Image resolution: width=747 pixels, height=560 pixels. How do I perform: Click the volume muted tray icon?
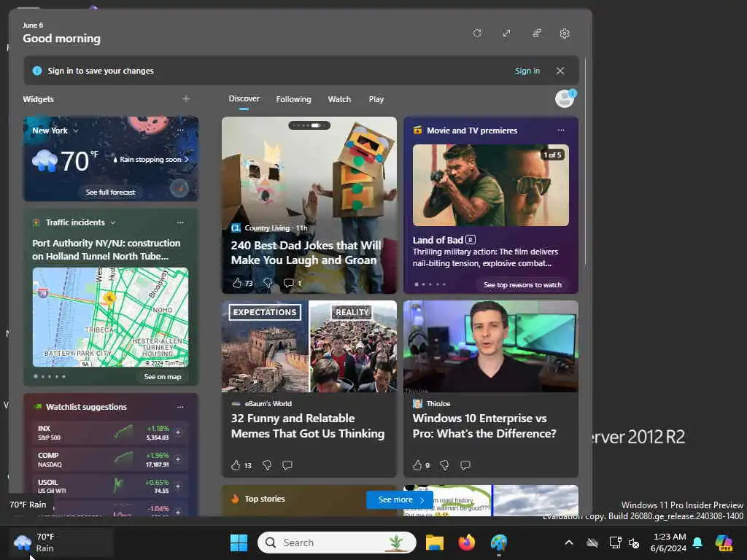tap(634, 542)
